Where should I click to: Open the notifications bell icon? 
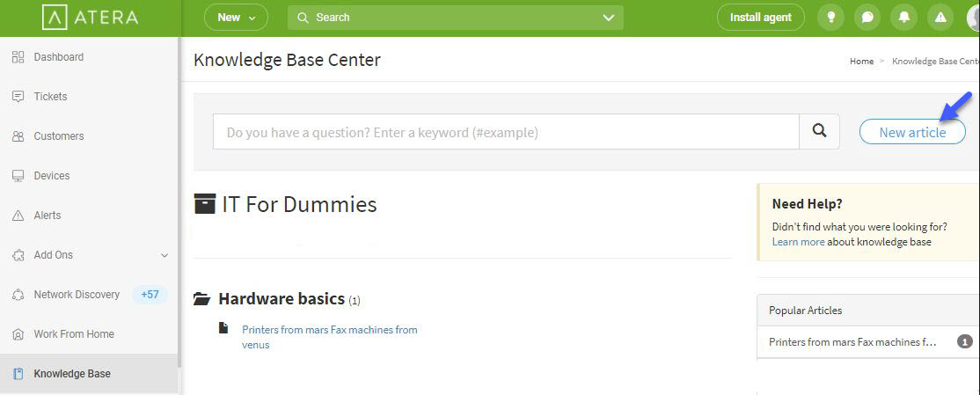click(x=903, y=18)
